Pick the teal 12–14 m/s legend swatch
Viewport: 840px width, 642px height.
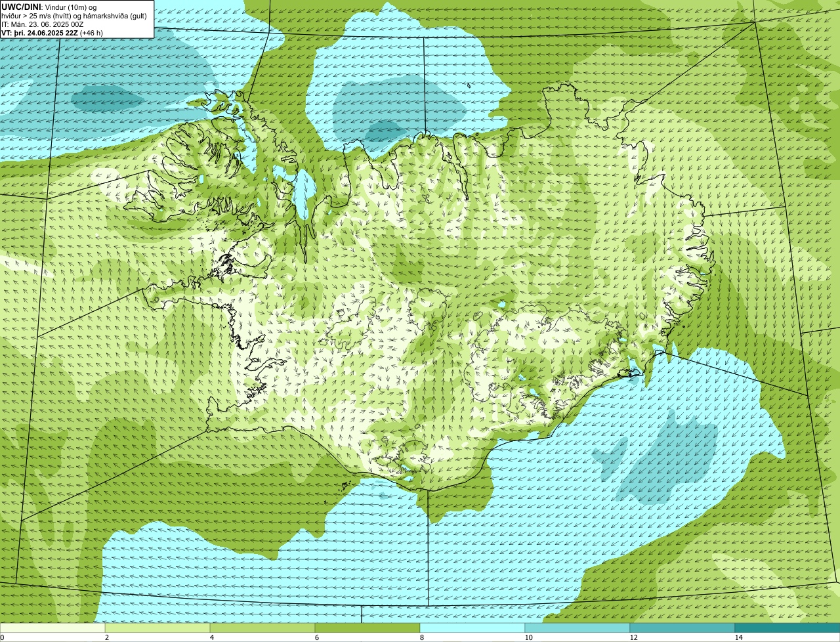682,628
